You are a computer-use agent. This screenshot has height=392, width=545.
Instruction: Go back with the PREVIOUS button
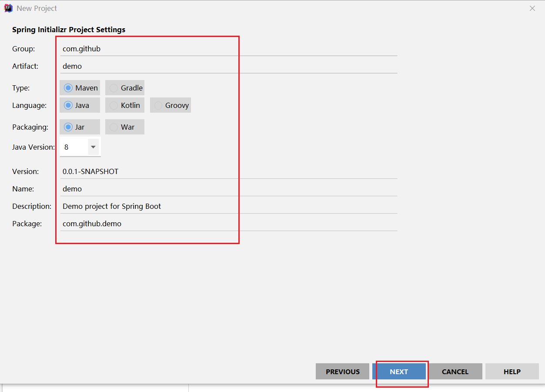[x=342, y=372]
